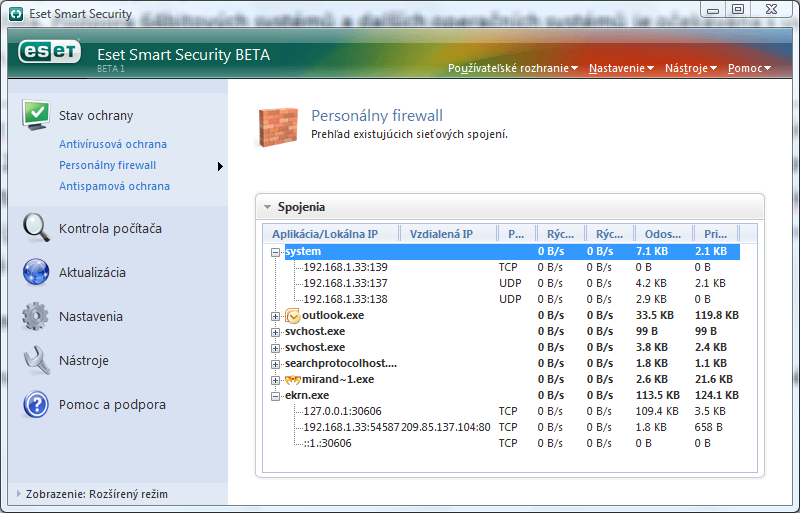The height and width of the screenshot is (513, 800).
Task: Click the ESET logo in the header
Action: 49,52
